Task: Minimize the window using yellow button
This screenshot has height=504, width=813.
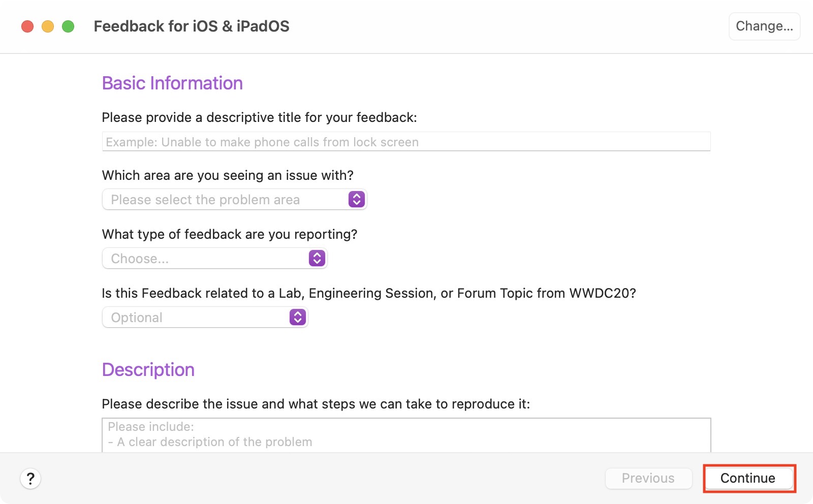Action: tap(48, 26)
